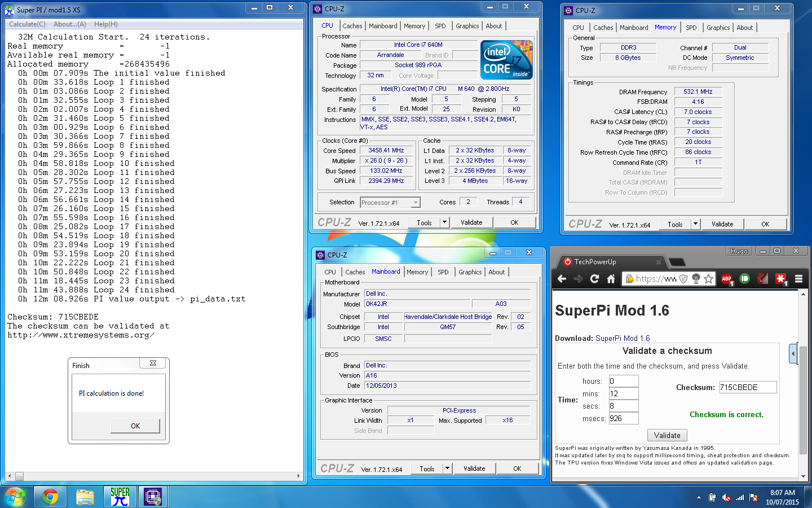The image size is (812, 508).
Task: Open the Calculate(C) menu in Super PI
Action: tap(27, 24)
